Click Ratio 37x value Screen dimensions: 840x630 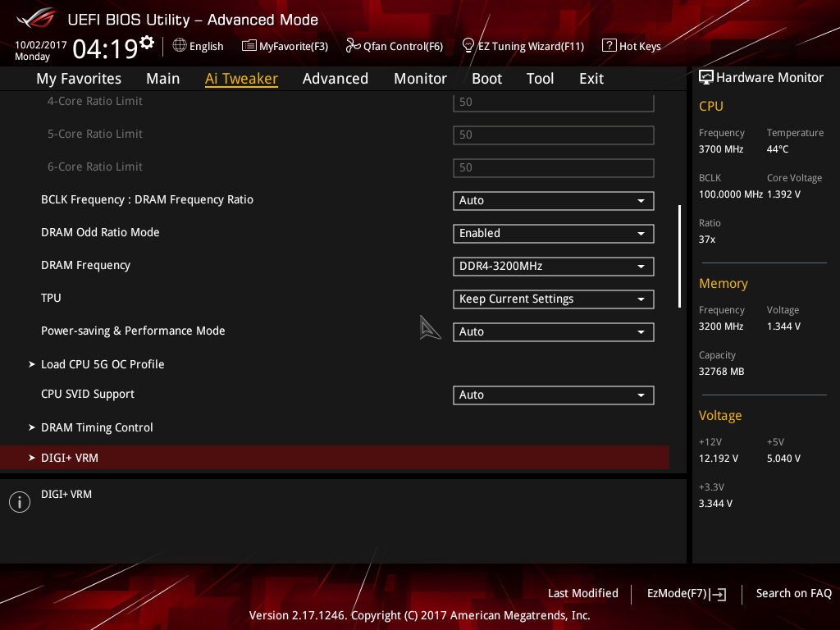tap(706, 240)
